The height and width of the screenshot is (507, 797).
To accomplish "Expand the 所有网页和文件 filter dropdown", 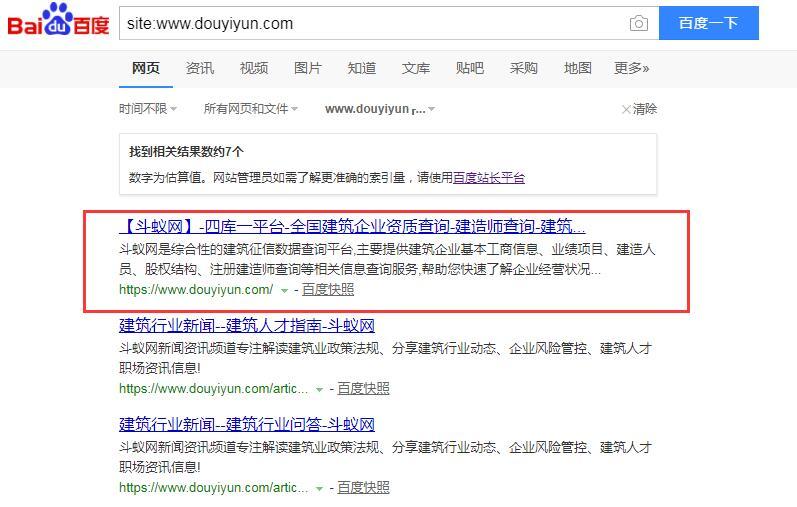I will pyautogui.click(x=251, y=109).
